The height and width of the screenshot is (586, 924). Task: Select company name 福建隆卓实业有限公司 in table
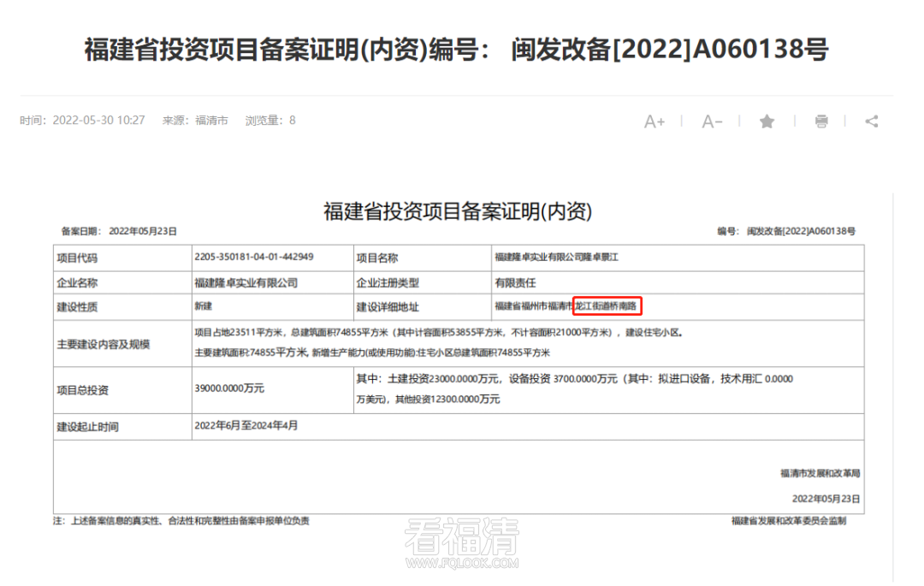click(x=246, y=282)
